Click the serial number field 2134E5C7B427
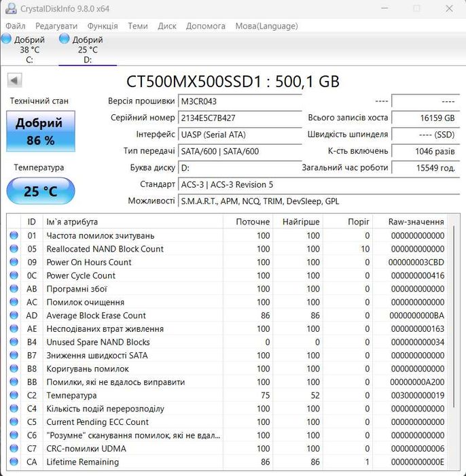 [x=240, y=118]
